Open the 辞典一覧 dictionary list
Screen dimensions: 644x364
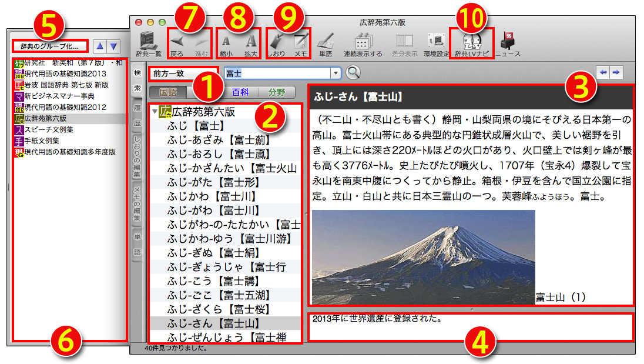coord(148,43)
